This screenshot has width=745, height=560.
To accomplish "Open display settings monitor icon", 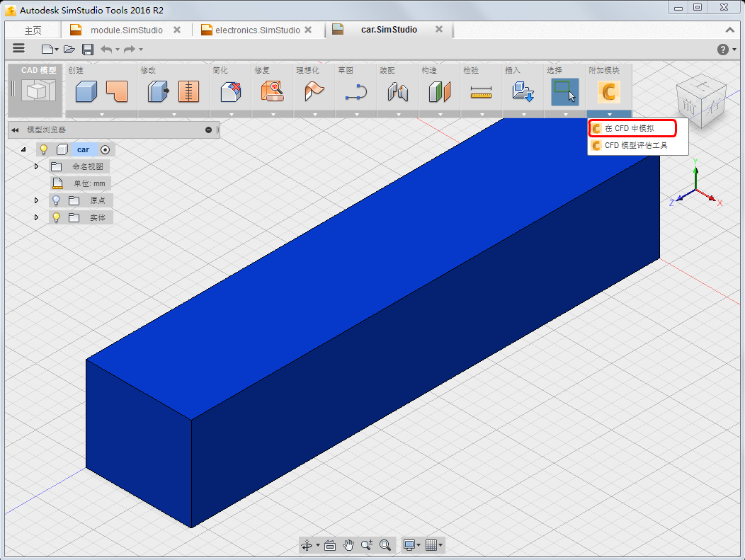I will click(409, 545).
